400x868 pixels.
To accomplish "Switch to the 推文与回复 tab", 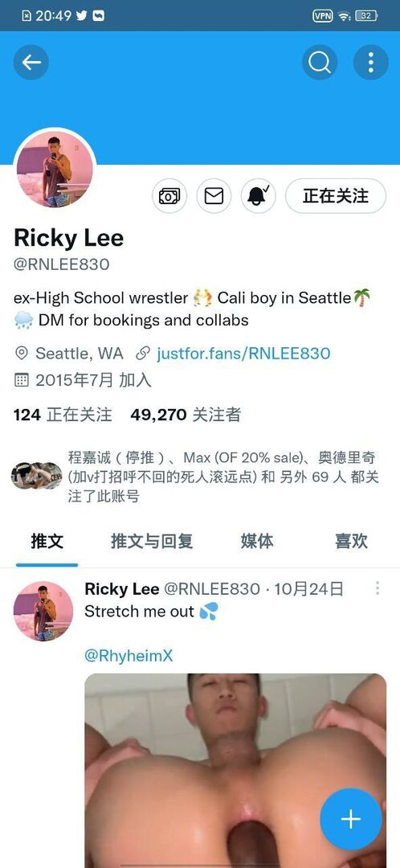I will pyautogui.click(x=152, y=541).
